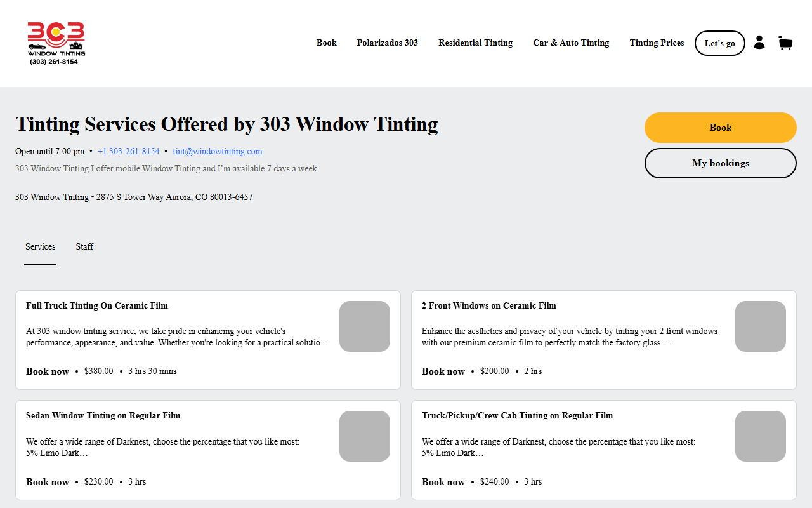812x508 pixels.
Task: Click the $240.00 price text
Action: pos(495,482)
